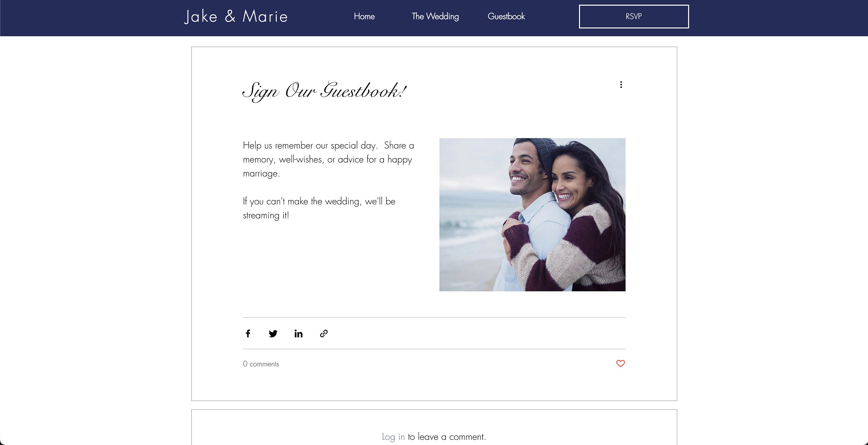Open The Wedding page

click(435, 16)
